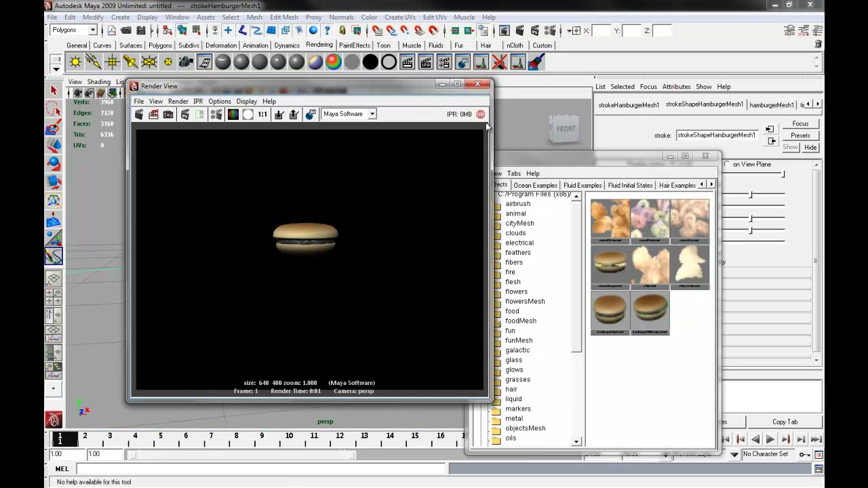Select the Ocean Examples tab in Visor
Image resolution: width=868 pixels, height=488 pixels.
pyautogui.click(x=535, y=185)
